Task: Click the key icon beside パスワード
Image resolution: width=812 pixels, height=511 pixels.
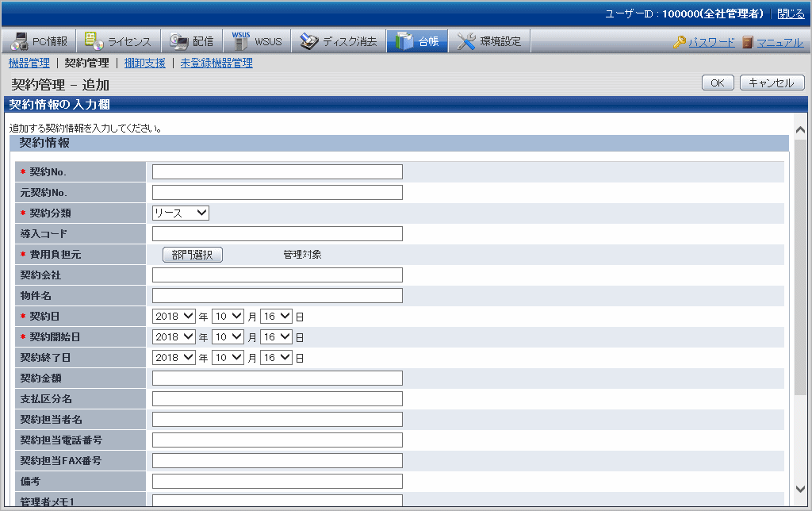Action: [x=680, y=42]
